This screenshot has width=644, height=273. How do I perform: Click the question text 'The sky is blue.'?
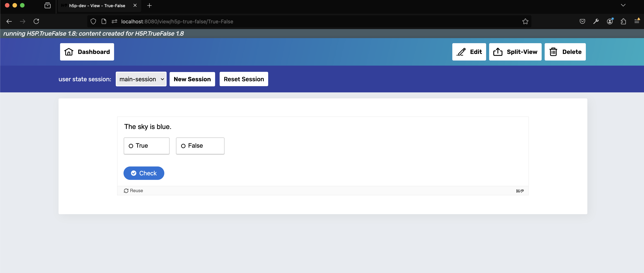(148, 127)
